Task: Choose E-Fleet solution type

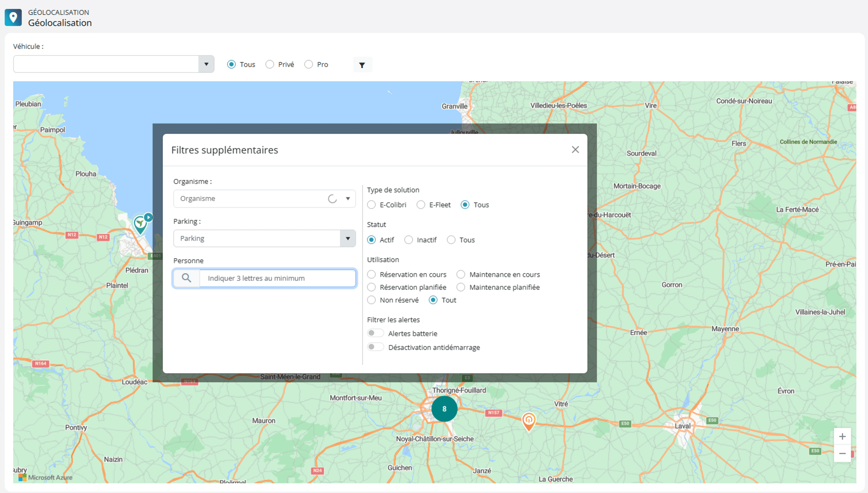Action: click(421, 205)
